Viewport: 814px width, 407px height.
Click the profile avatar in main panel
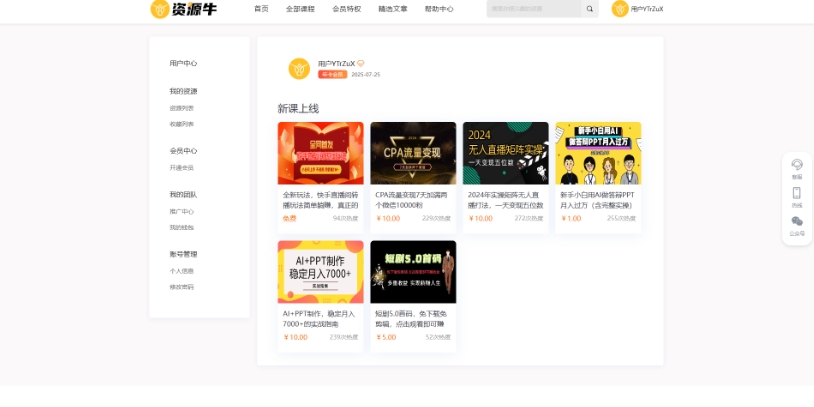299,69
